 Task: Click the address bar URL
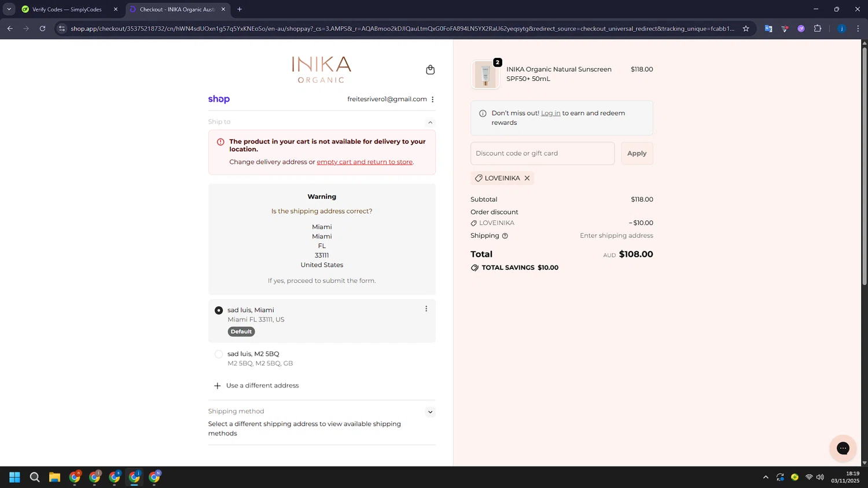[x=402, y=28]
